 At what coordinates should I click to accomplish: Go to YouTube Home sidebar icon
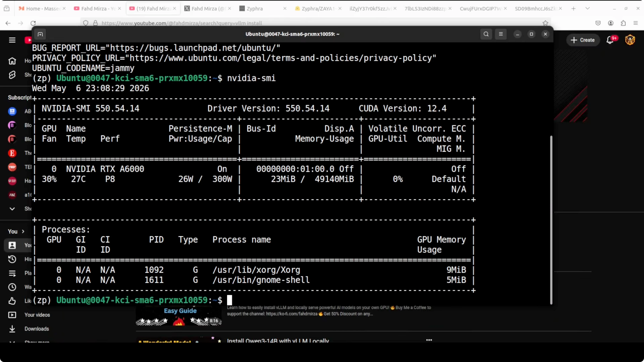click(x=12, y=61)
